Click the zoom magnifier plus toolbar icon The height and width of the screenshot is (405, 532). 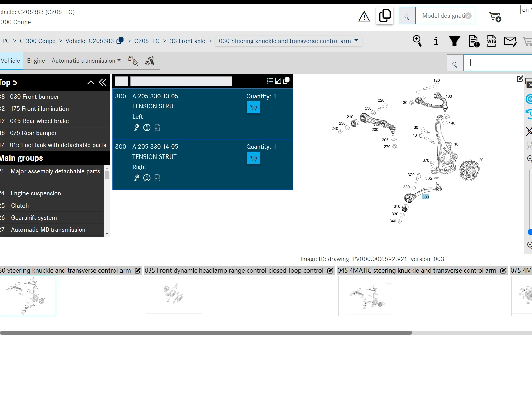click(x=417, y=41)
